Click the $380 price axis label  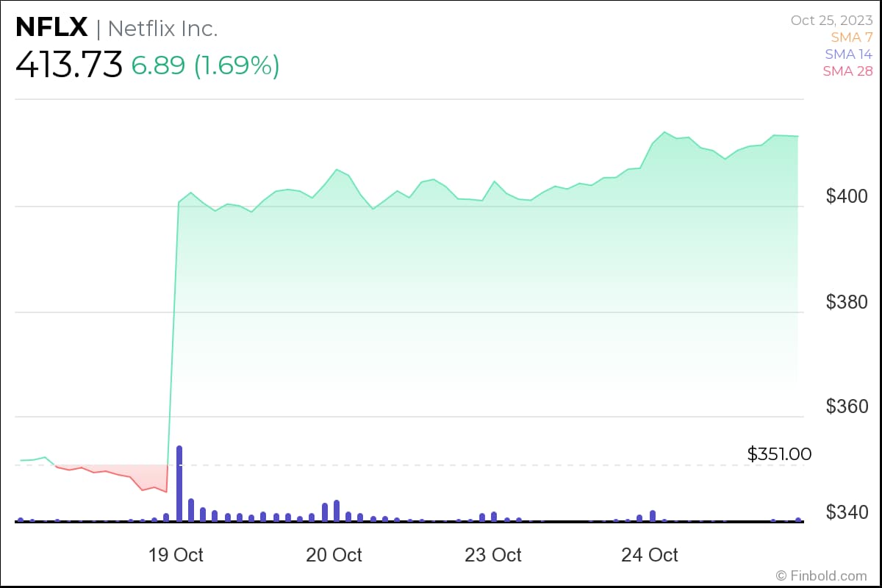(847, 301)
